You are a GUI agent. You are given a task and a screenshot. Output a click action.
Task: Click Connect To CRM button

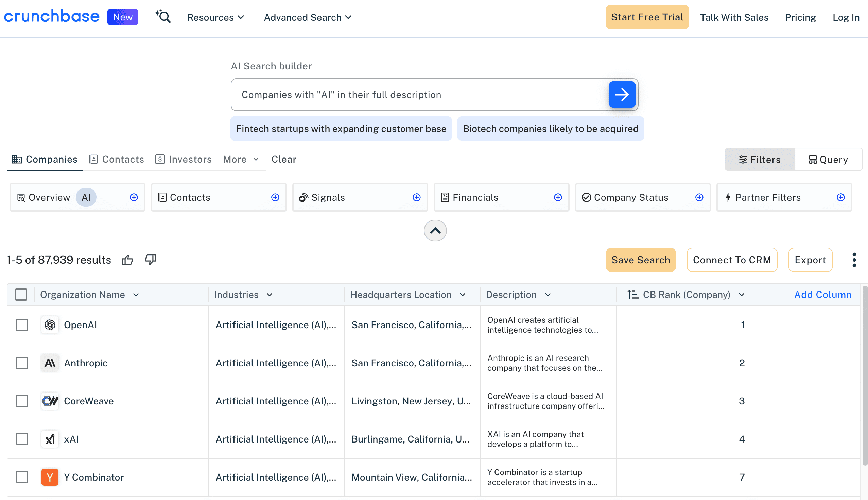(732, 260)
